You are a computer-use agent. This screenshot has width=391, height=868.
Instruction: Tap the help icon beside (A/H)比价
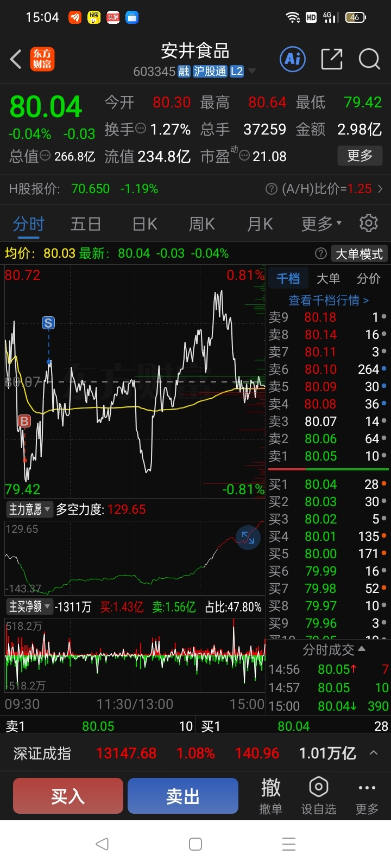272,189
